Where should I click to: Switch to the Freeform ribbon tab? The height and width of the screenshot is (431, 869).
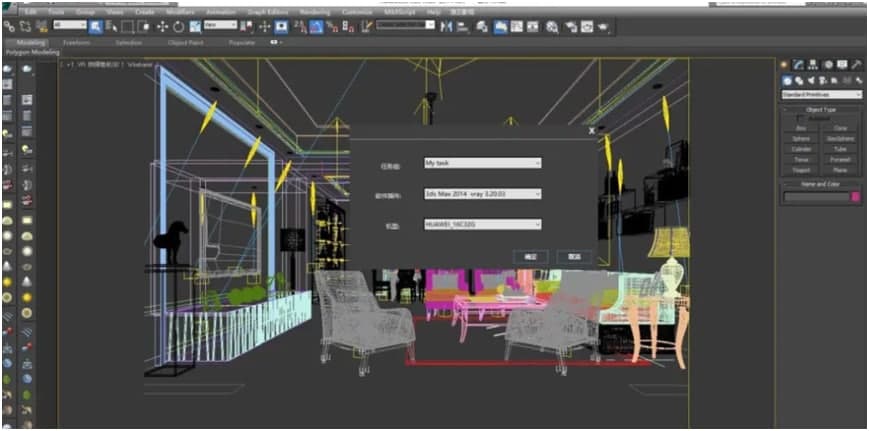76,43
